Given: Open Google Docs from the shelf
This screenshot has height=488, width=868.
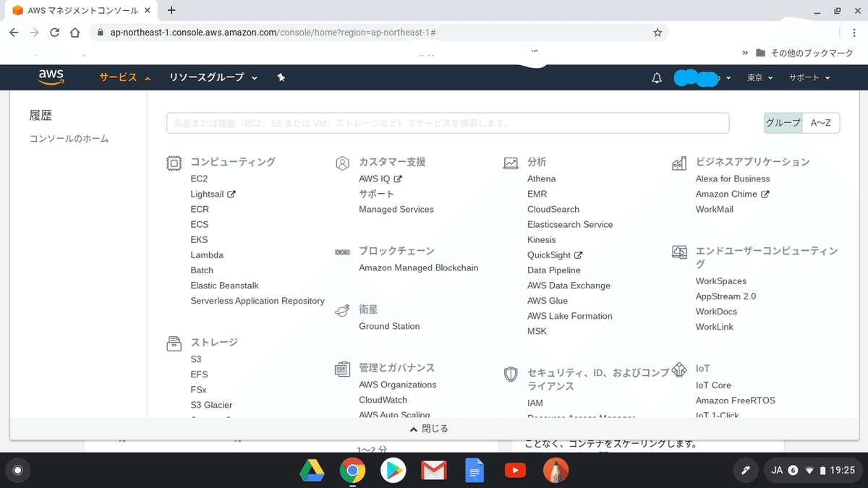Looking at the screenshot, I should point(474,471).
